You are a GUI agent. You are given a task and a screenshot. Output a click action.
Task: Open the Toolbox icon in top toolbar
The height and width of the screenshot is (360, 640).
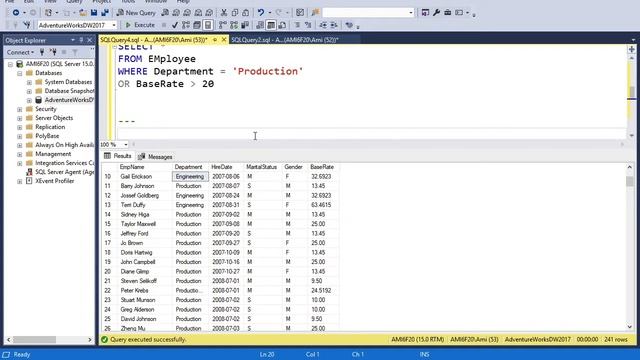point(447,13)
